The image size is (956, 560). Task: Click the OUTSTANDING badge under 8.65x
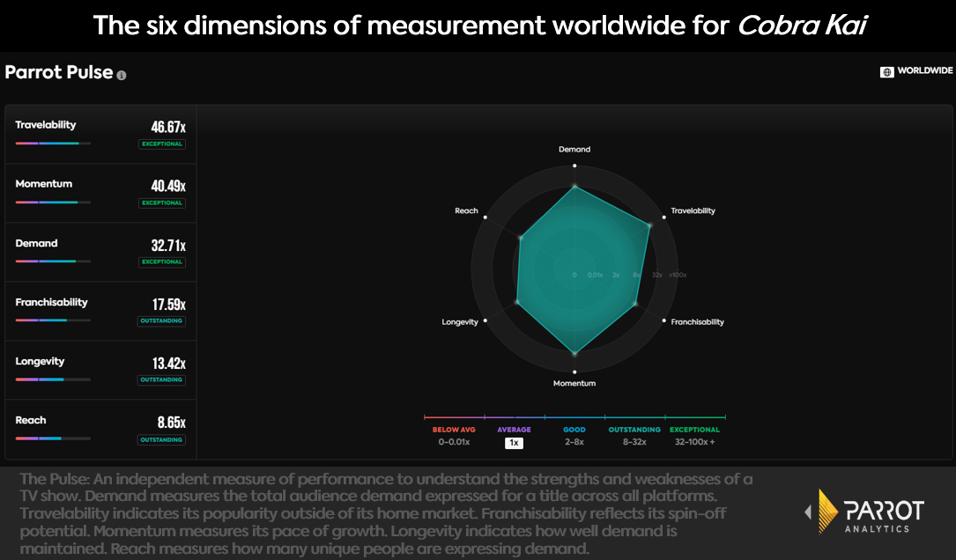click(x=161, y=439)
